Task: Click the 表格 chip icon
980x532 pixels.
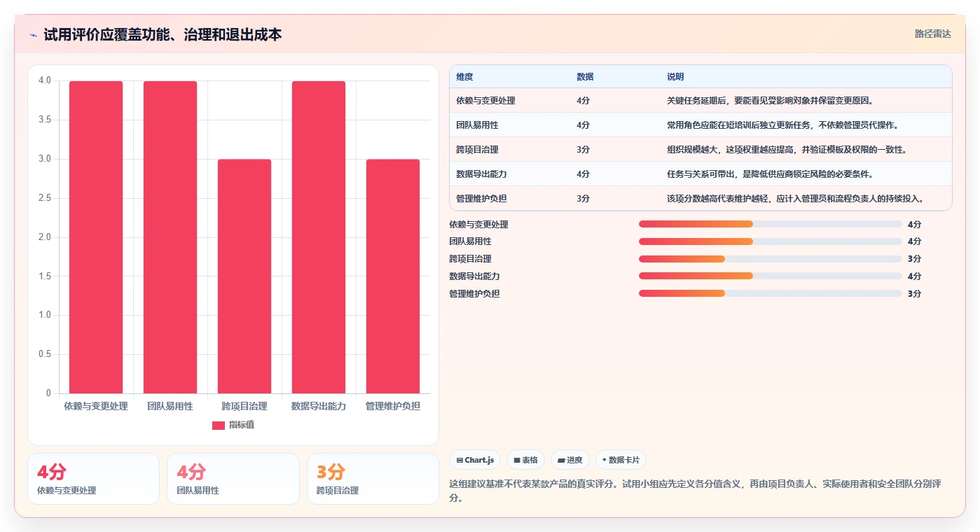Action: pos(517,461)
